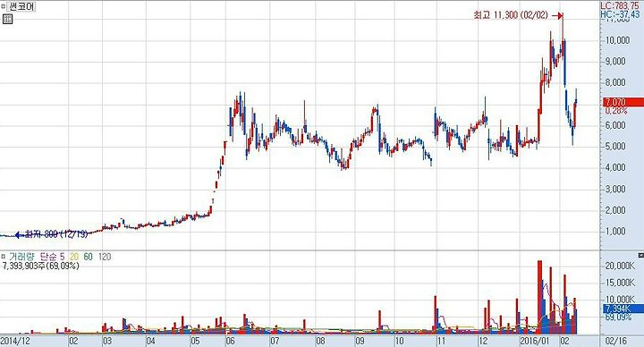Viewport: 644px width, 347px height.
Task: Click the red 7,070 current price tag
Action: (x=623, y=102)
